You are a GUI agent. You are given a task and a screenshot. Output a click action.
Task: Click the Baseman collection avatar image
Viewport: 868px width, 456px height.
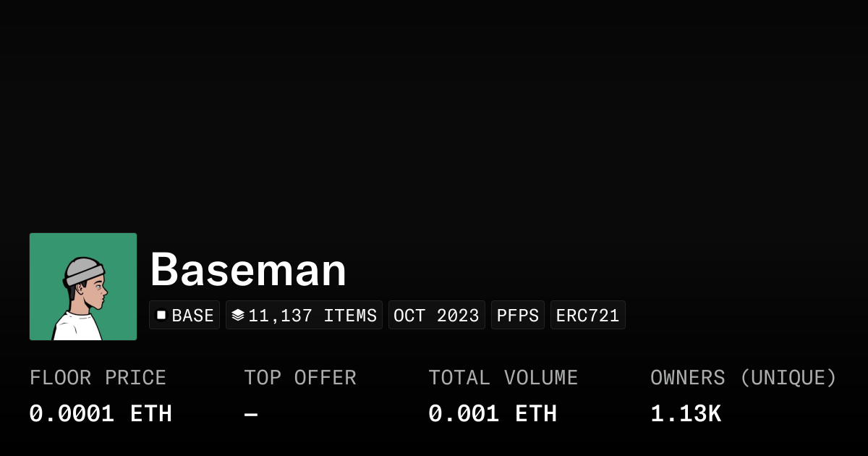pos(83,287)
